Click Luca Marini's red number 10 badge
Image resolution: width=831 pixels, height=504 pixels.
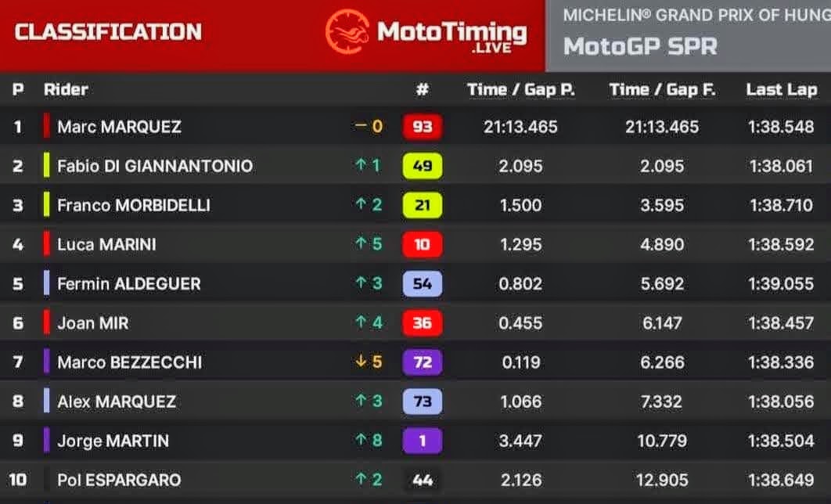click(x=423, y=244)
